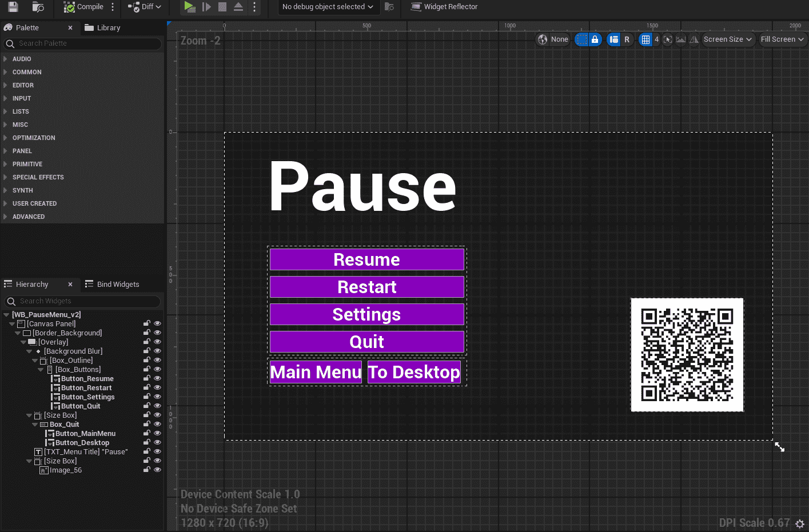Screen dimensions: 809x532
Task: Click the Widget Reflector button
Action: tap(444, 7)
